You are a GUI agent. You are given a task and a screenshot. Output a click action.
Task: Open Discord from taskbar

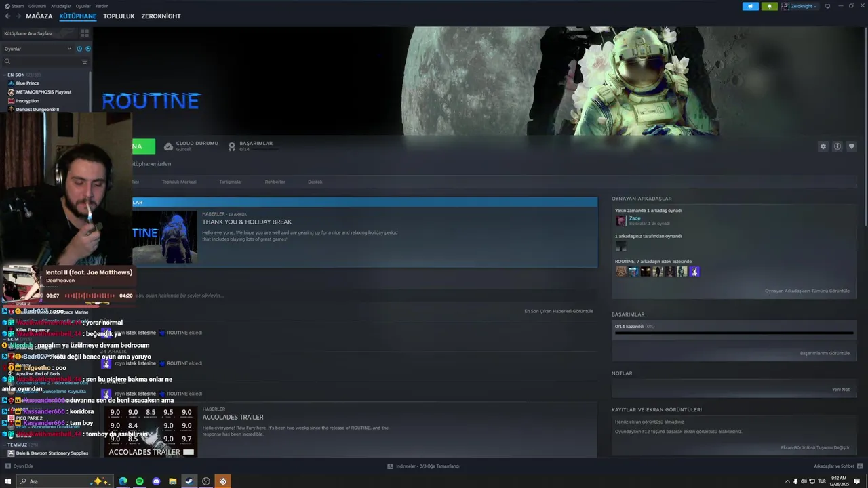[x=156, y=481]
